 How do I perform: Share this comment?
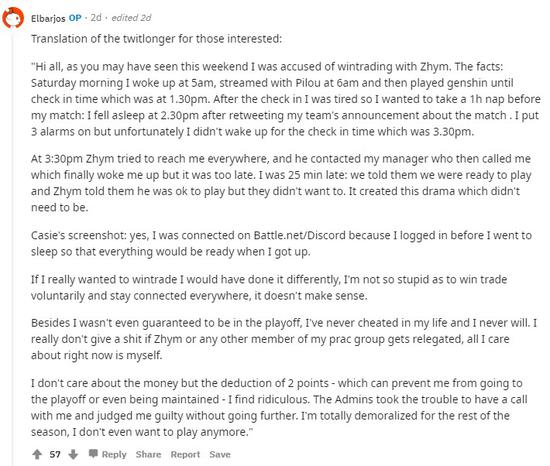(148, 454)
